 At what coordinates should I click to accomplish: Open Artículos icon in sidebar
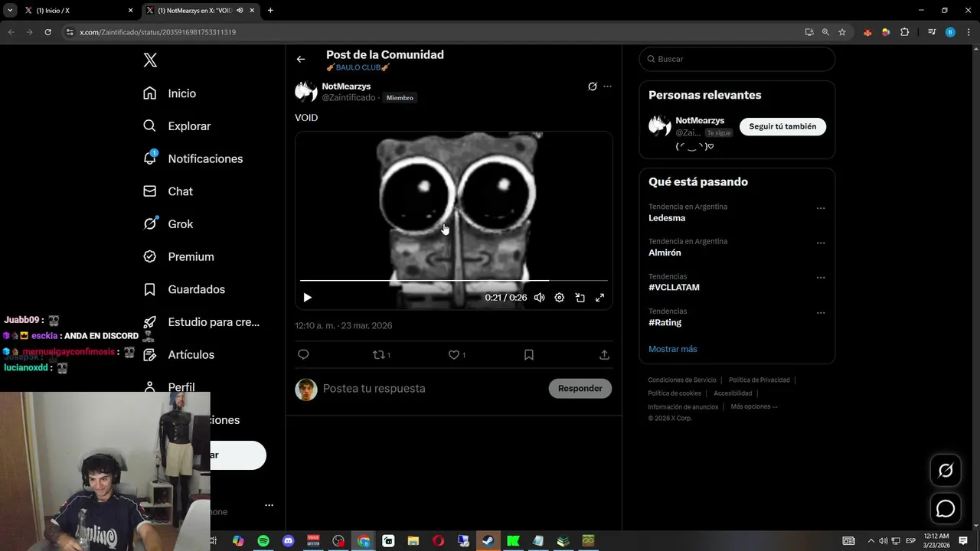(x=150, y=355)
